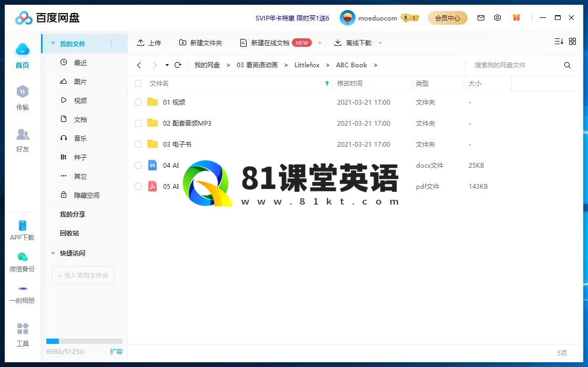Click the gift box icon
The image size is (588, 367).
point(516,17)
